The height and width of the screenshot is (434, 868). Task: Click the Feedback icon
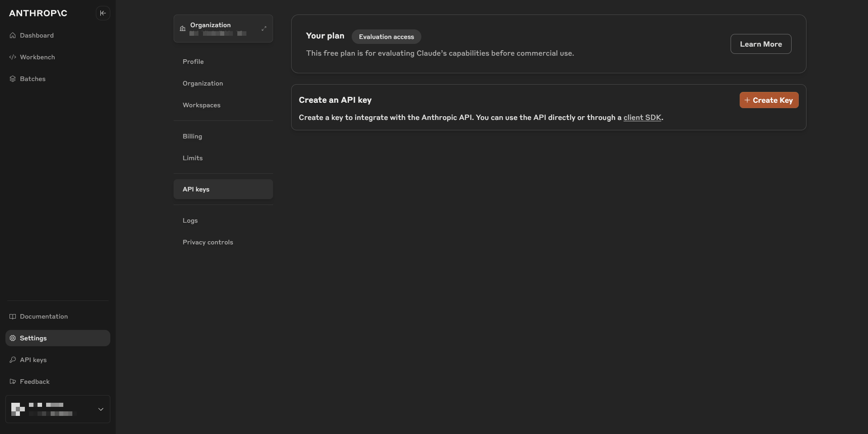[x=13, y=382]
